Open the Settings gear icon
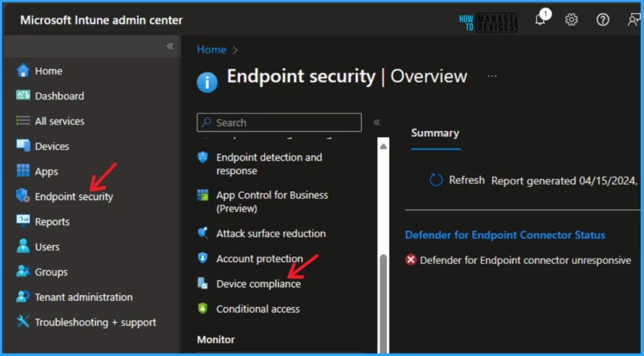The image size is (644, 356). [571, 19]
